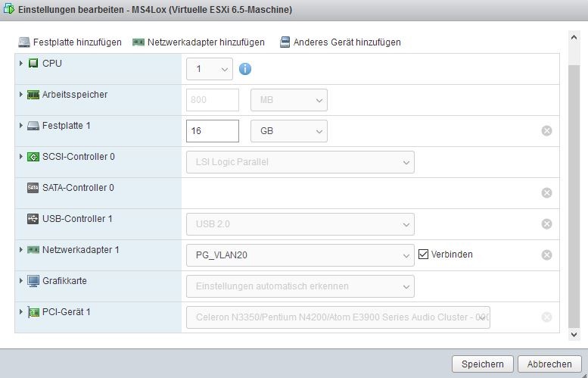The image size is (588, 378).
Task: Click the device icon beside Anderes Gerät hinzufügen
Action: pos(285,42)
